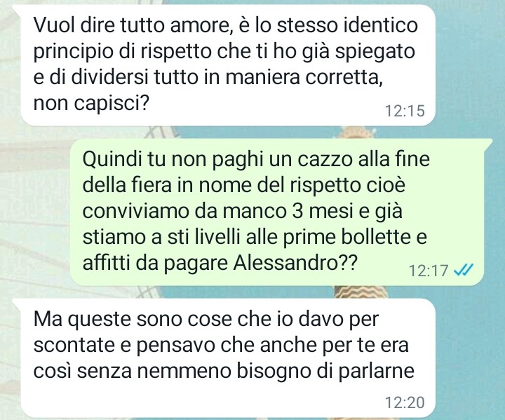Click the tail of the first received bubble
Screen dimensions: 505x420
[x=17, y=8]
